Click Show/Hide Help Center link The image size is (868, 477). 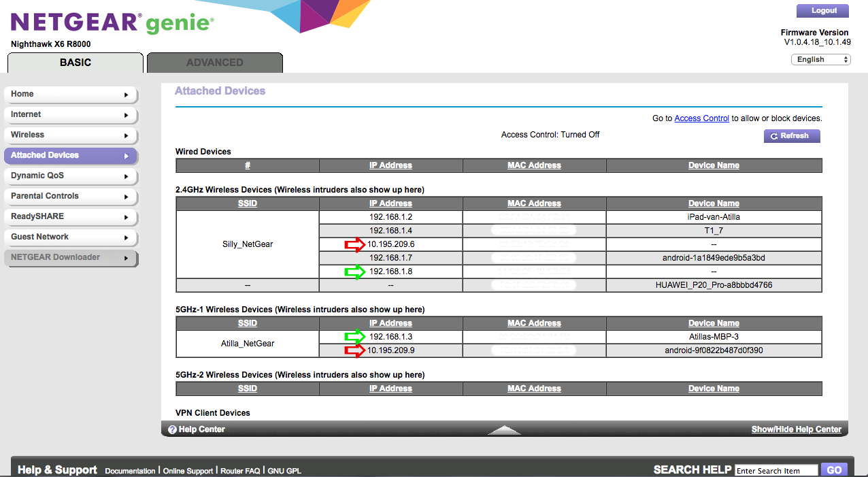pos(796,429)
